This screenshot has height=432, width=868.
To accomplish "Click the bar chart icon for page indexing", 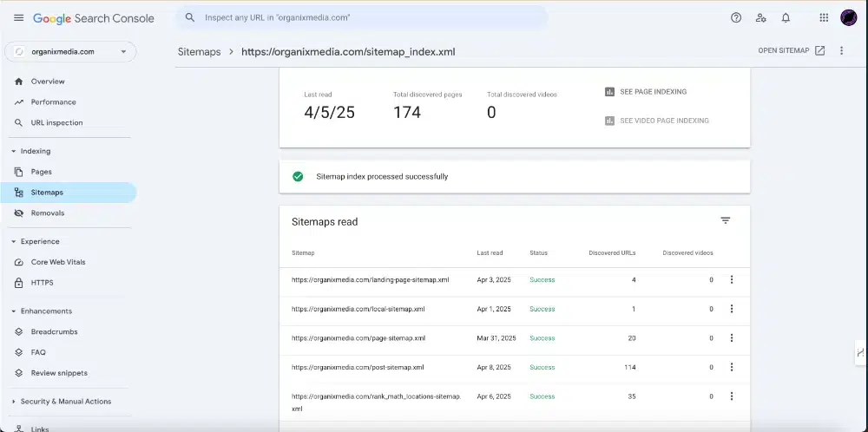I will 609,92.
